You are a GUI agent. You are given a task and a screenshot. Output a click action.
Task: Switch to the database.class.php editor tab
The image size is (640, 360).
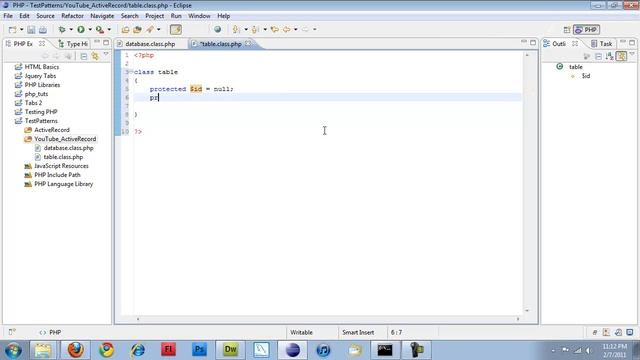pos(150,44)
